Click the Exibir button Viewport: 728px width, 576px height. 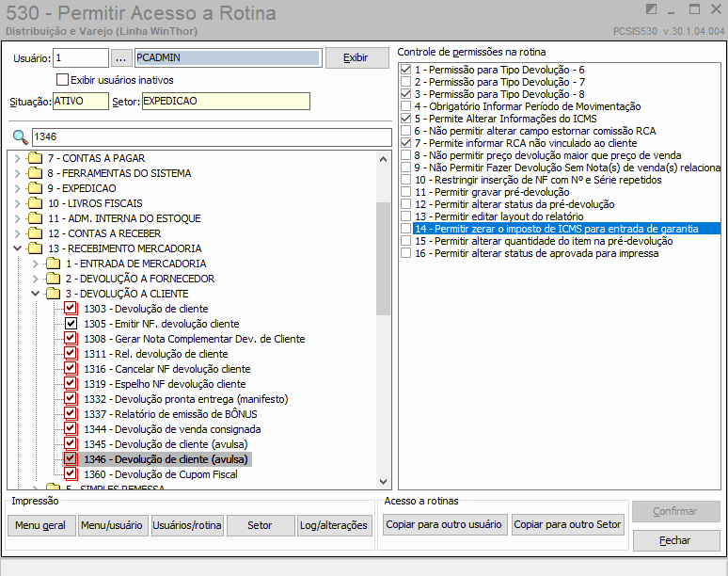click(357, 58)
